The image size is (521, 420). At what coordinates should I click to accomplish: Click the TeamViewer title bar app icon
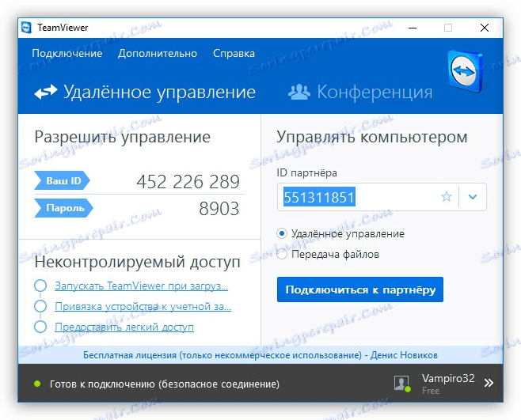click(x=26, y=28)
